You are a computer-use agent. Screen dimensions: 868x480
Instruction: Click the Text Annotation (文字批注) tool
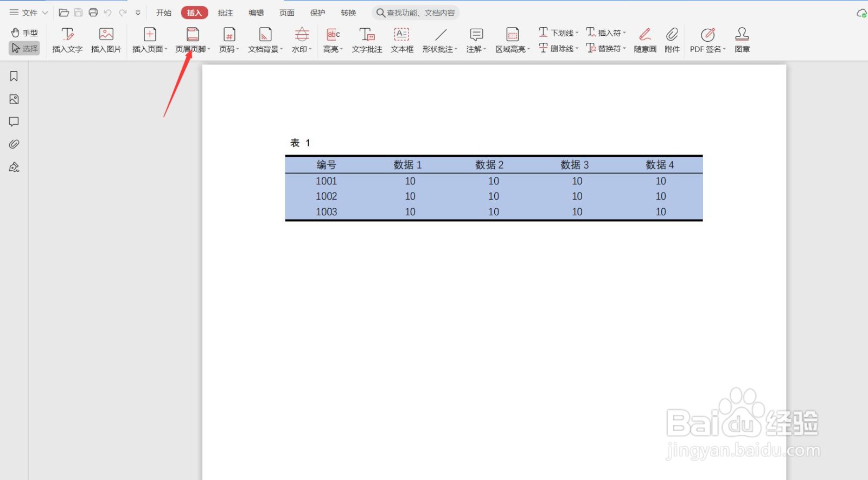367,40
